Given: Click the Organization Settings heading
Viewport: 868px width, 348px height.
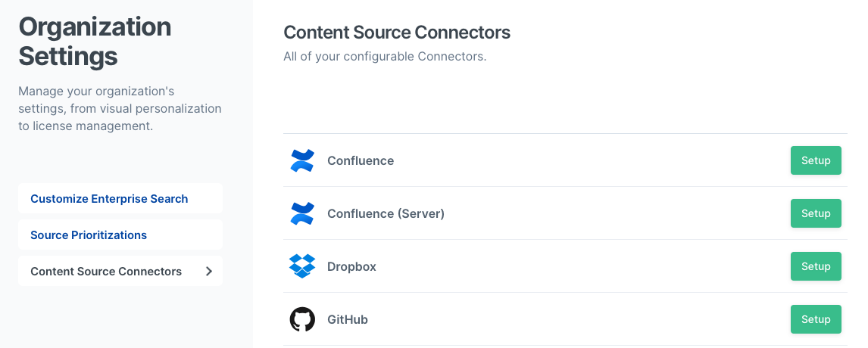Looking at the screenshot, I should click(x=95, y=42).
